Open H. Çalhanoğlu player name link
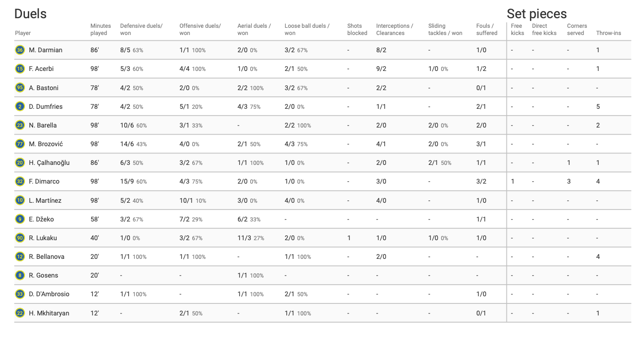Screen dimensions: 644x337 point(49,163)
